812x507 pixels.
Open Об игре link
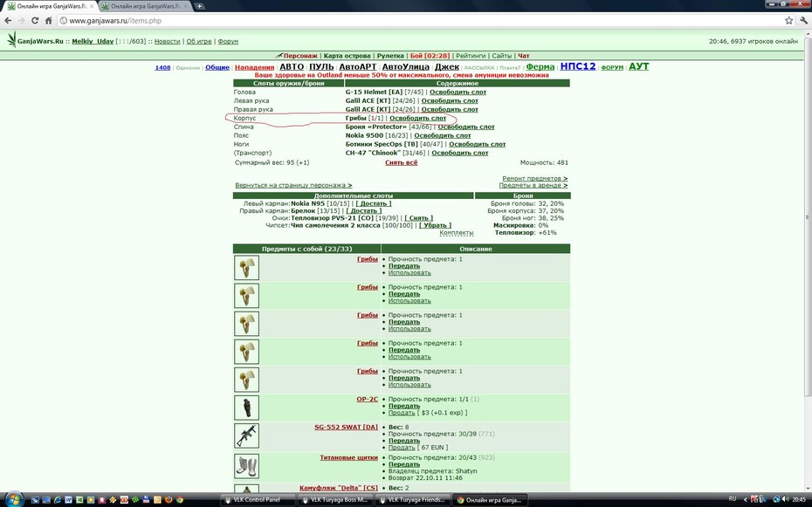[199, 41]
